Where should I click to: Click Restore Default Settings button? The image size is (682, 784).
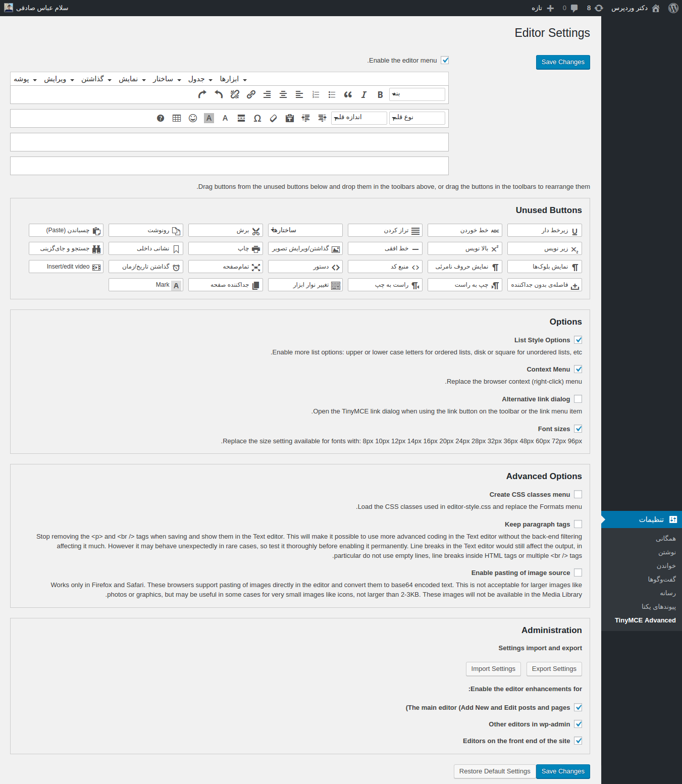click(495, 771)
